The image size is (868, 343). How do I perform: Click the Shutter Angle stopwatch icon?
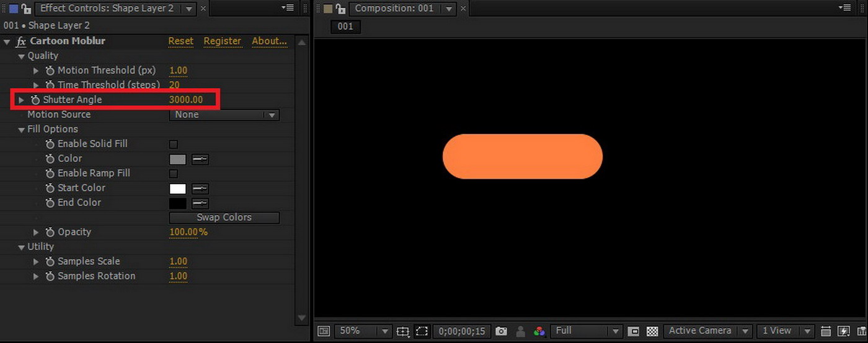tap(35, 100)
